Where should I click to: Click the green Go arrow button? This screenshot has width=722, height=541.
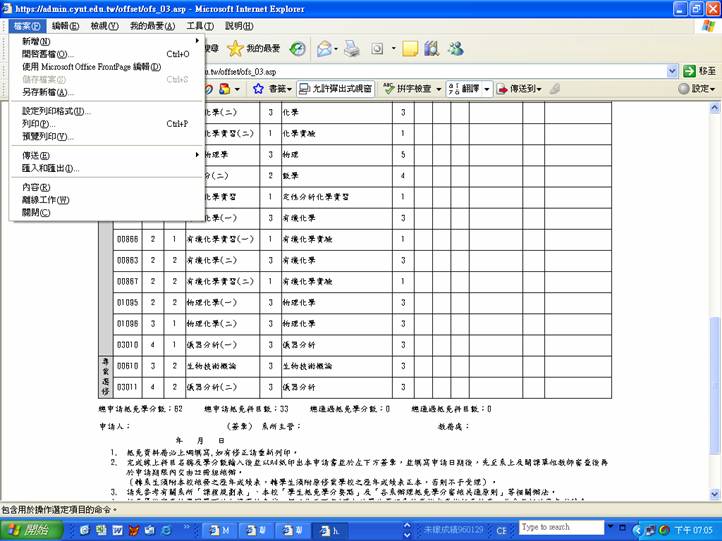pos(689,71)
